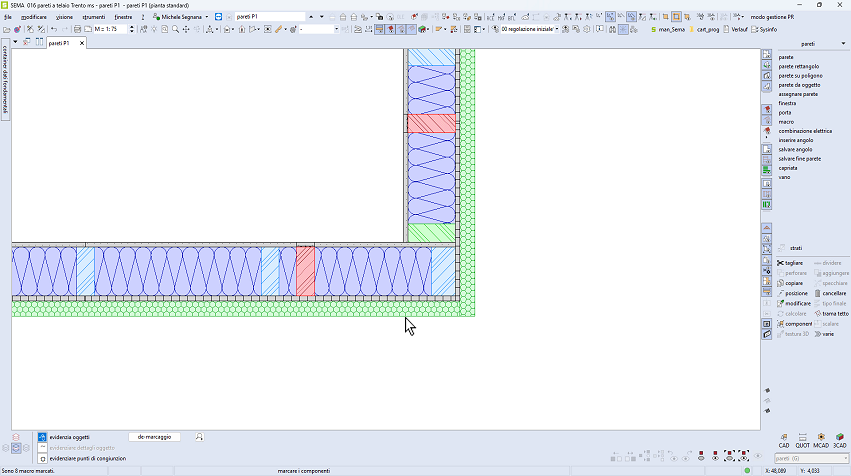Open the modificare menu
The width and height of the screenshot is (851, 476).
33,17
